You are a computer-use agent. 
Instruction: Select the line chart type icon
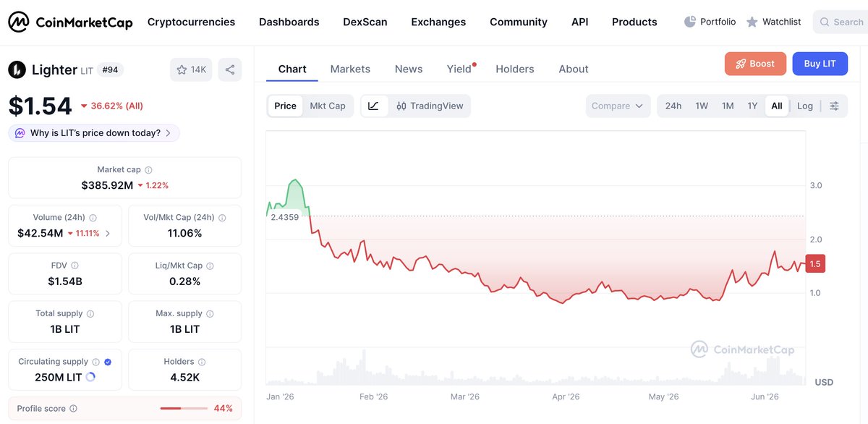[373, 106]
